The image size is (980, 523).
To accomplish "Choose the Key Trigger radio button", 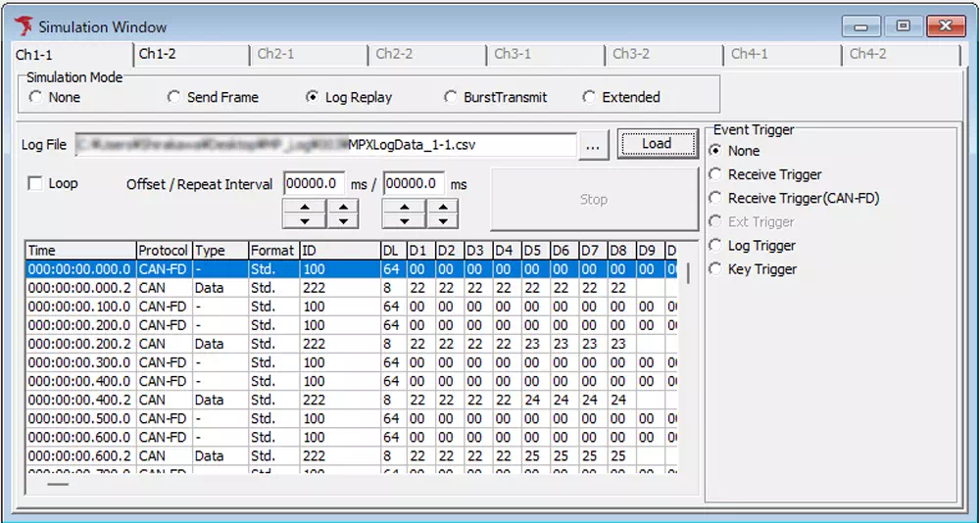I will 716,269.
